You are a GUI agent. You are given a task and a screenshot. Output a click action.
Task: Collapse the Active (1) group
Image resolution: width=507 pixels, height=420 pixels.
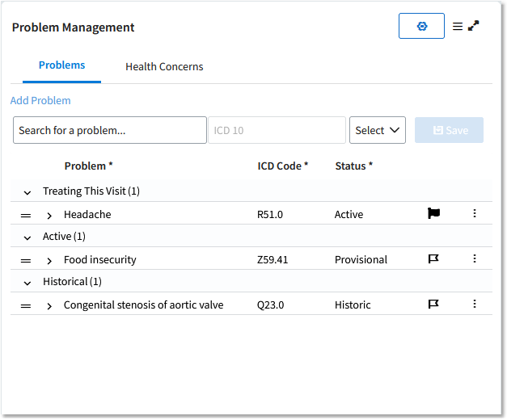click(27, 238)
